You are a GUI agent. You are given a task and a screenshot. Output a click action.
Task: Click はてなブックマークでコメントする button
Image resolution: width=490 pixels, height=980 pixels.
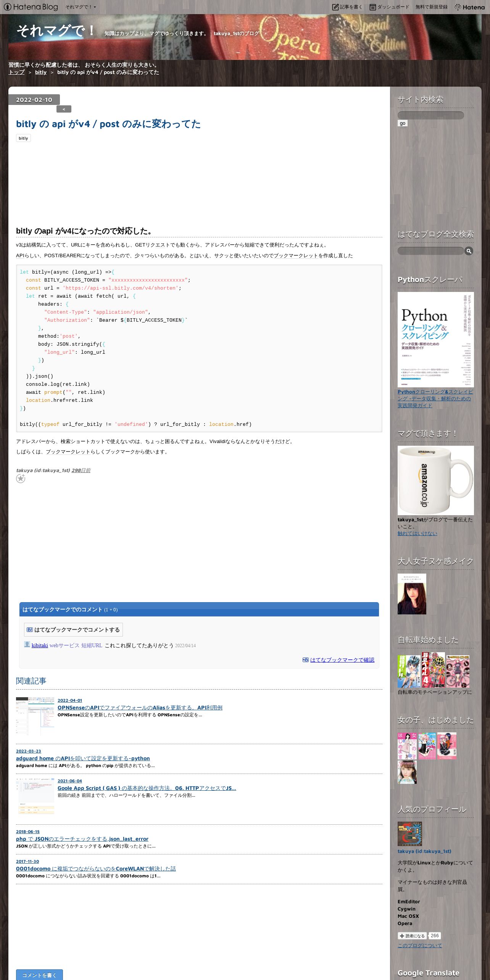[x=73, y=630]
